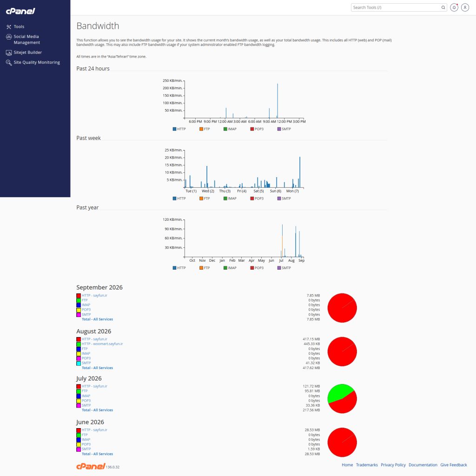Open the user account icon
Viewport: 476px width, 476px height.
465,7
